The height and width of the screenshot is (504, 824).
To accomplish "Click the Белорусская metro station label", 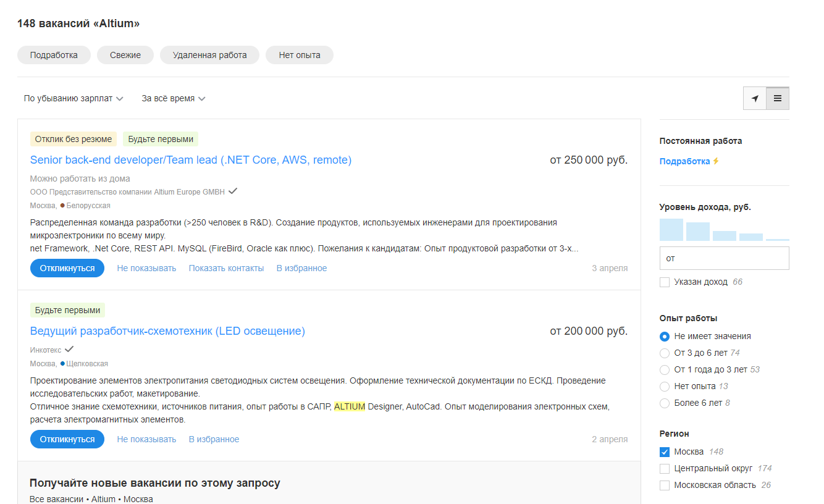I will tap(88, 206).
